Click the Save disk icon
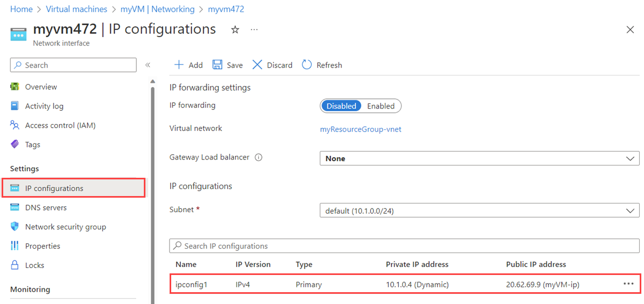 pos(217,65)
